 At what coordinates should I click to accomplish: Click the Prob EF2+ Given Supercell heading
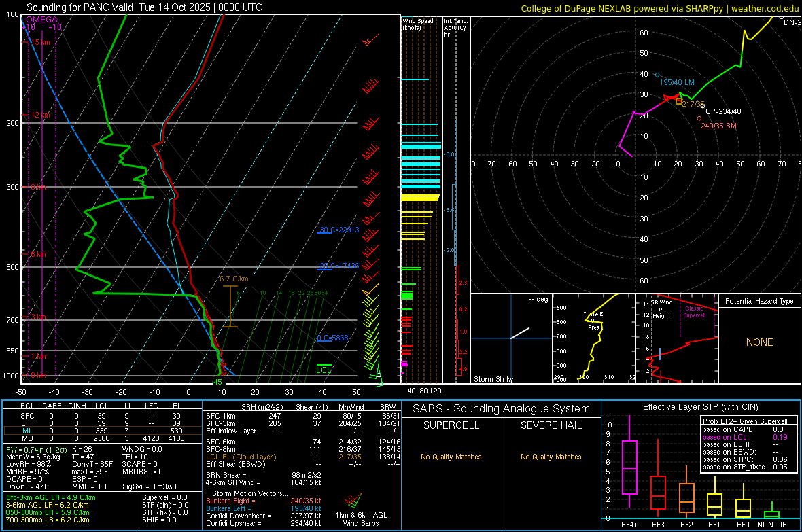pyautogui.click(x=745, y=421)
